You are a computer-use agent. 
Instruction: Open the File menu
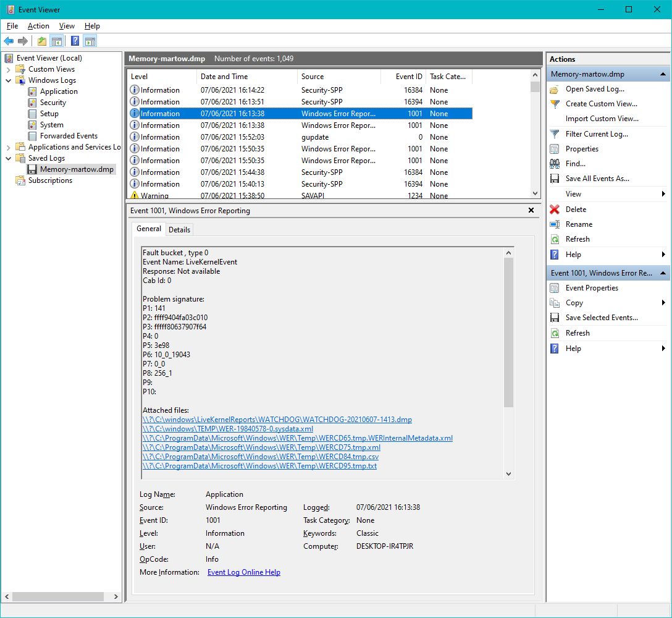pyautogui.click(x=12, y=26)
